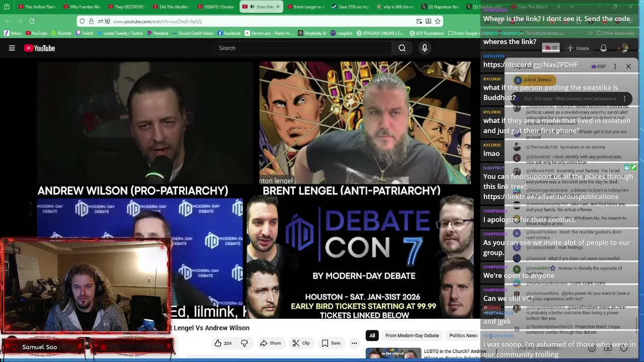Switch to the Did This Muslim browser tab
The height and width of the screenshot is (362, 644).
tap(170, 7)
